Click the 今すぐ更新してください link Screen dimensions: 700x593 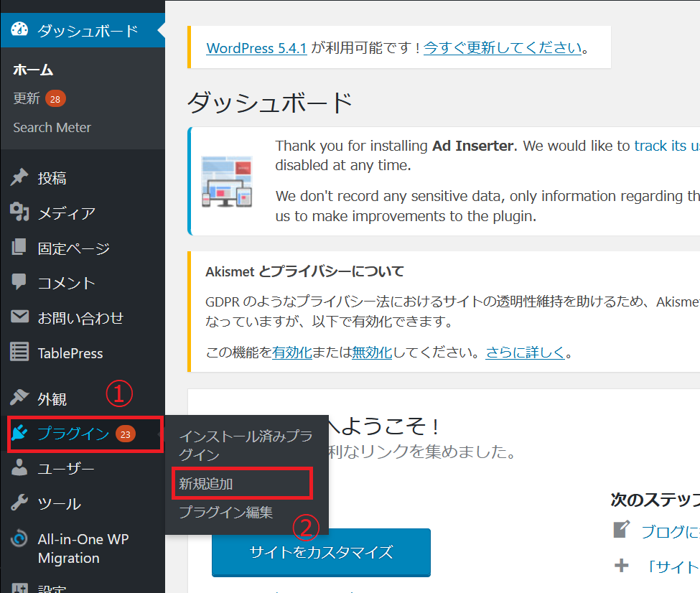click(502, 48)
